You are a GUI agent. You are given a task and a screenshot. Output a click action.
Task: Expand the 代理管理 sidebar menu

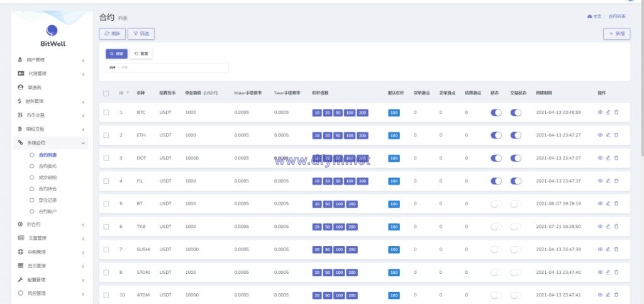click(x=51, y=74)
